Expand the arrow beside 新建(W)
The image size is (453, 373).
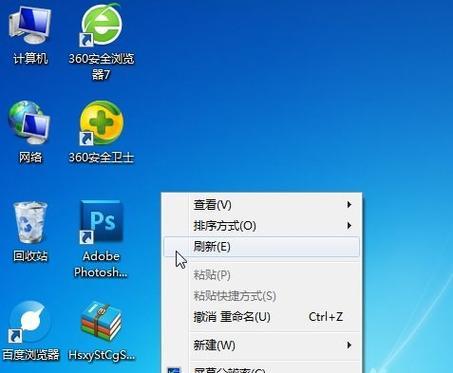click(x=349, y=345)
